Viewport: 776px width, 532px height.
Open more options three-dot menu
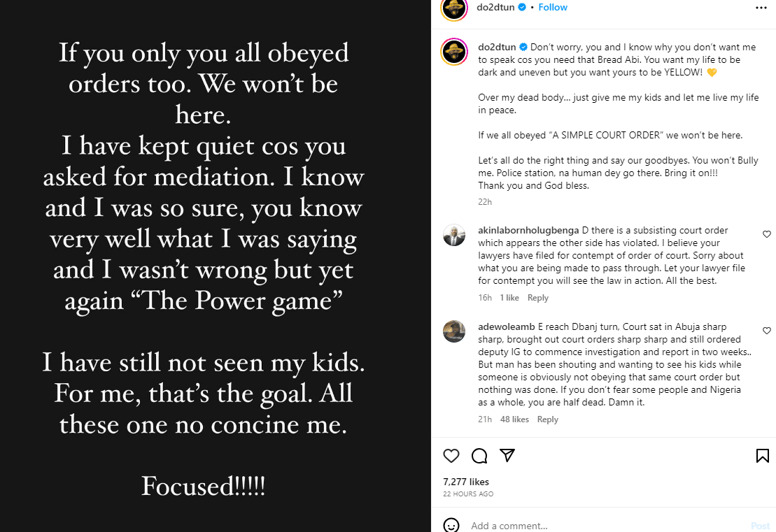761,8
